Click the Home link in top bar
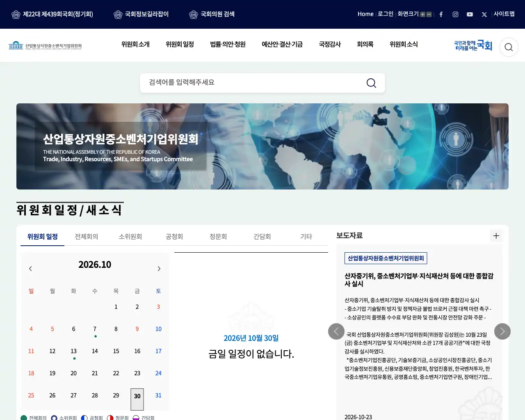 pos(365,14)
